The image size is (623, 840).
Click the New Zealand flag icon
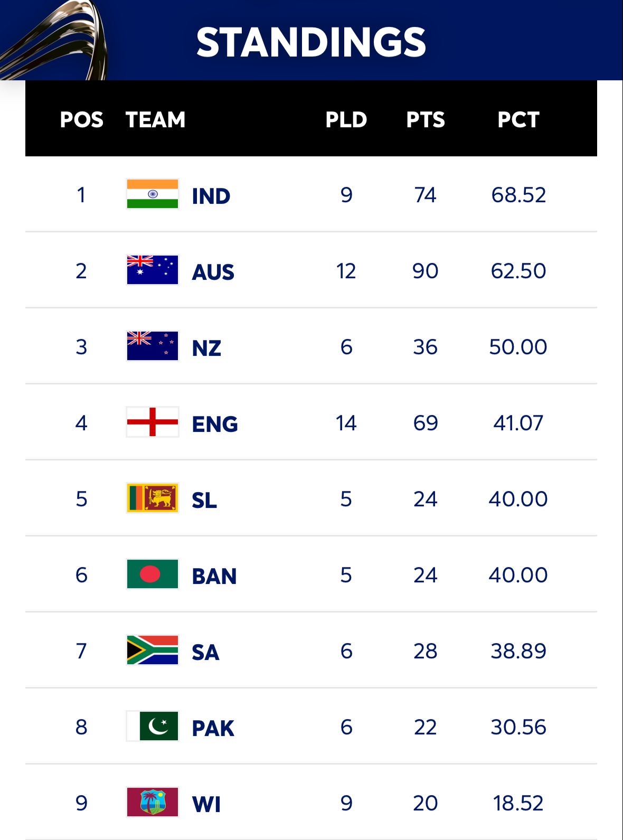click(x=153, y=346)
